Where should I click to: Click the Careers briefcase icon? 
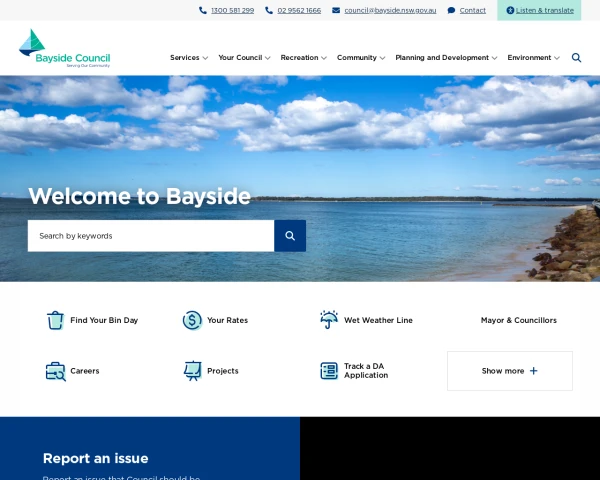tap(56, 371)
